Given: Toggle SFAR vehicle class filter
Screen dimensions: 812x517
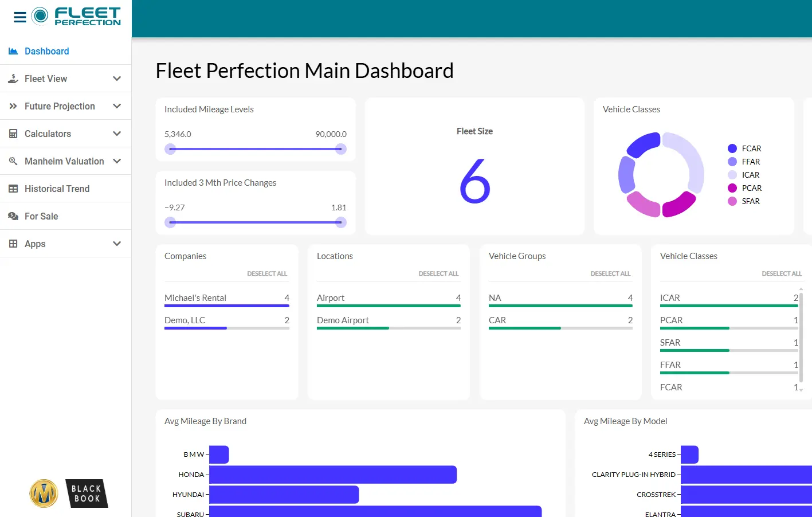Looking at the screenshot, I should (x=729, y=344).
